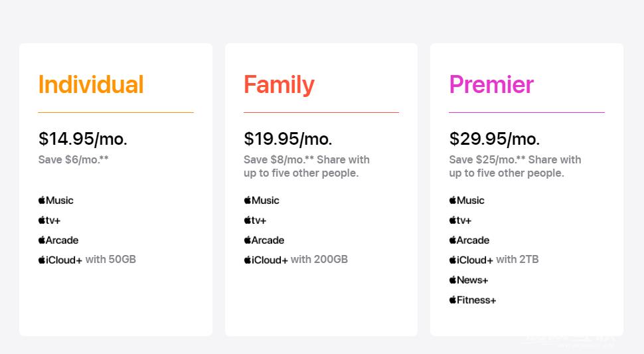Click Apple Arcade logo in Individual plan
Screen dimensions: 644x354
[58, 240]
